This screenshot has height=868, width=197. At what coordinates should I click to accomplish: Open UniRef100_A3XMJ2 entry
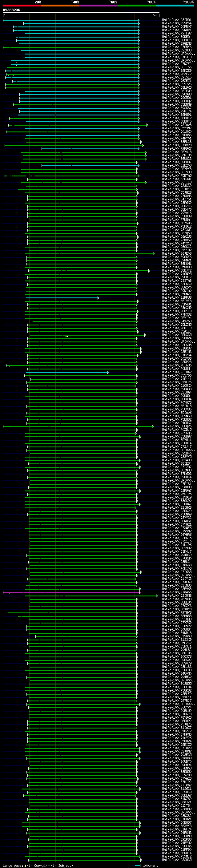(176, 856)
